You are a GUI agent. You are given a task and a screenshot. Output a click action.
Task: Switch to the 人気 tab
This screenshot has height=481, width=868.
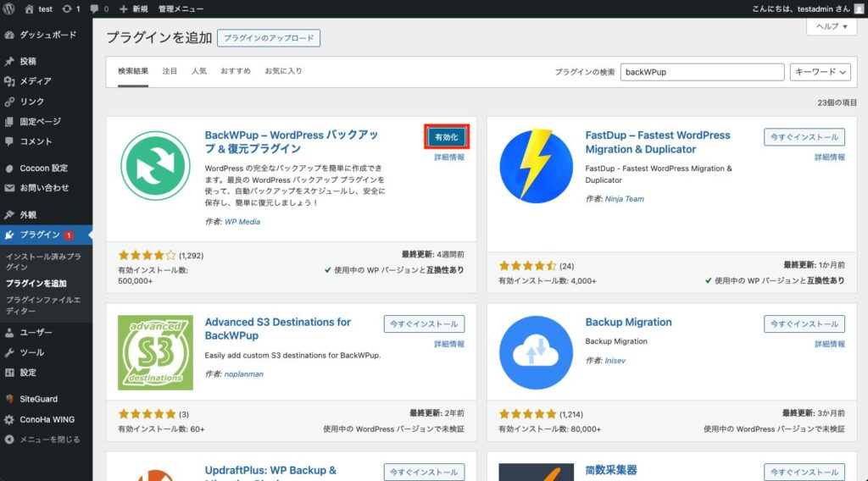click(x=198, y=71)
